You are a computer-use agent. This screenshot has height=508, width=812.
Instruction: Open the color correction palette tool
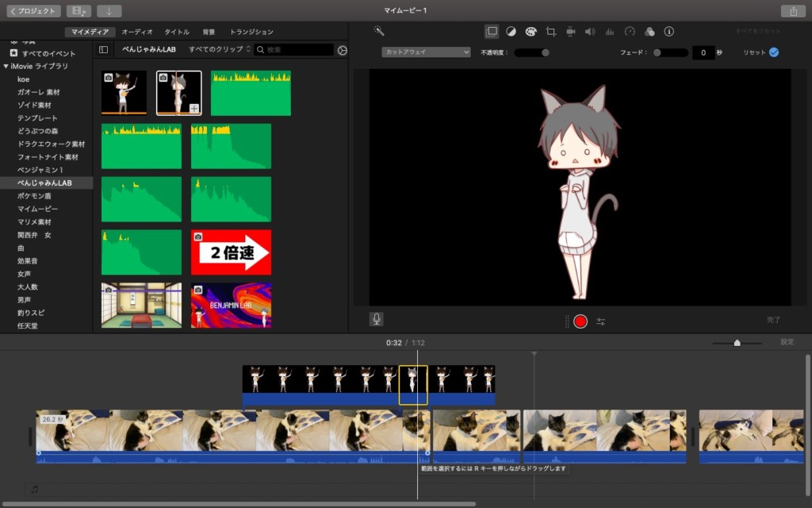(530, 32)
